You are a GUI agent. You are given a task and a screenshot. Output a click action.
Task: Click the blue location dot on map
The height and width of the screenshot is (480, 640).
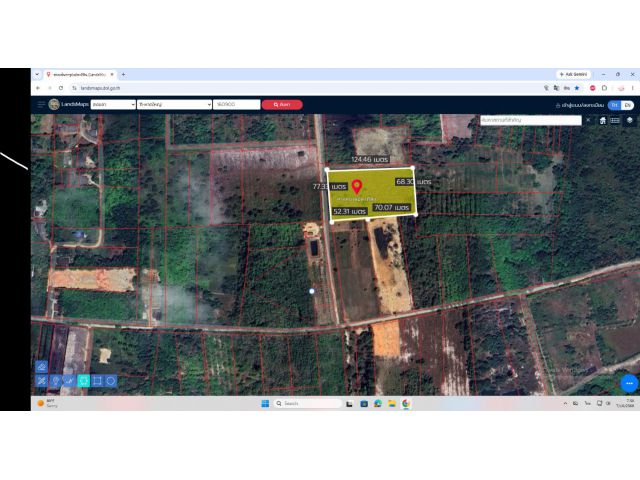click(312, 291)
